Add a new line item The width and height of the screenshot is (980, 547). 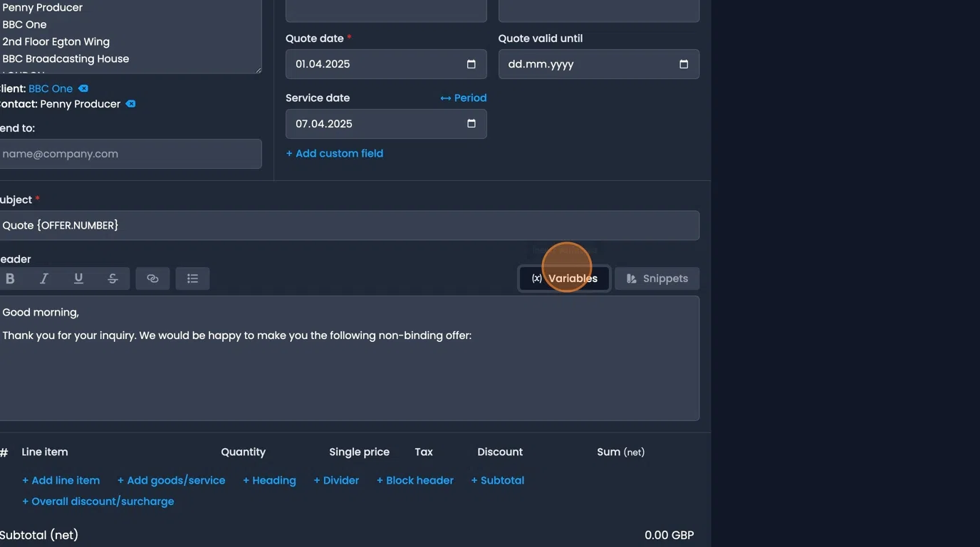[61, 481]
